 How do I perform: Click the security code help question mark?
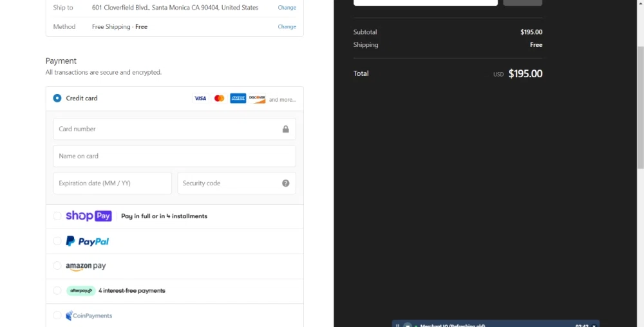point(285,183)
